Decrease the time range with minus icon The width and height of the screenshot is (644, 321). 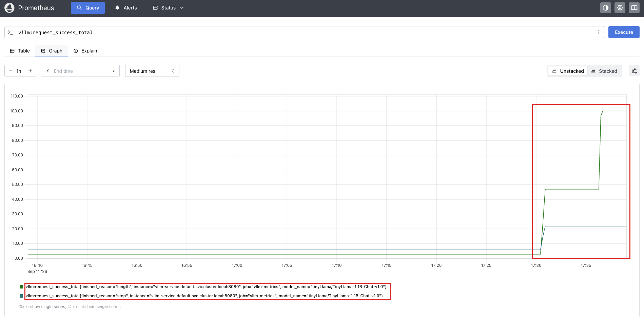(11, 71)
